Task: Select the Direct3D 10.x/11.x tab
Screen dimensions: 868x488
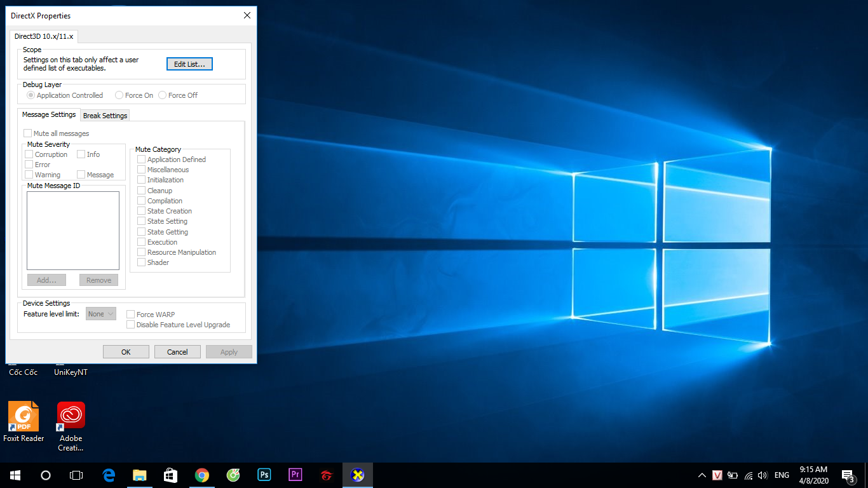Action: coord(44,36)
